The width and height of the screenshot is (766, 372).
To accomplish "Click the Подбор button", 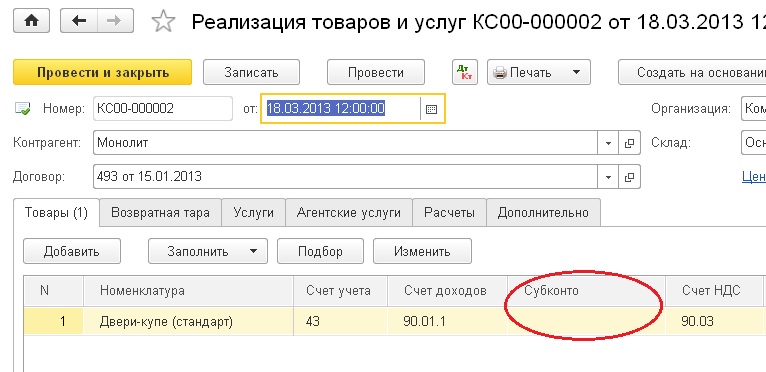I will coord(320,251).
